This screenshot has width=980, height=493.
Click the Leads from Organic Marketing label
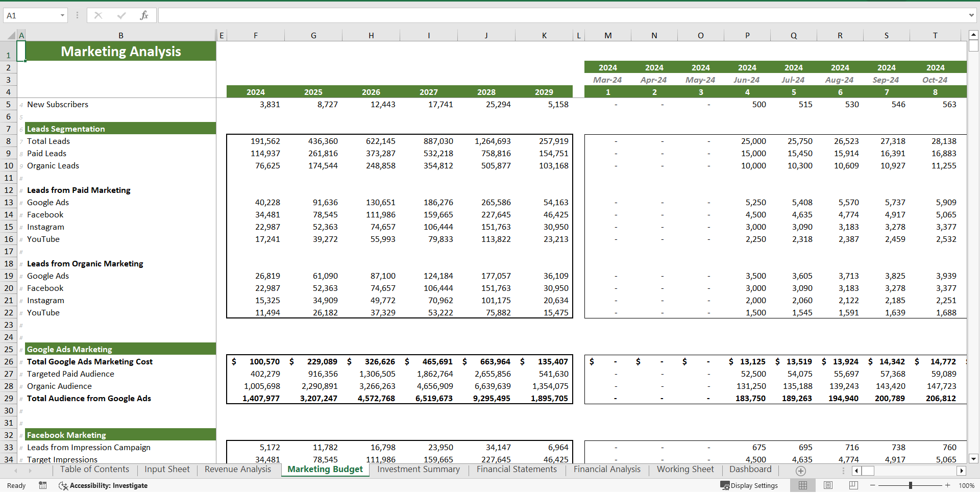coord(85,263)
